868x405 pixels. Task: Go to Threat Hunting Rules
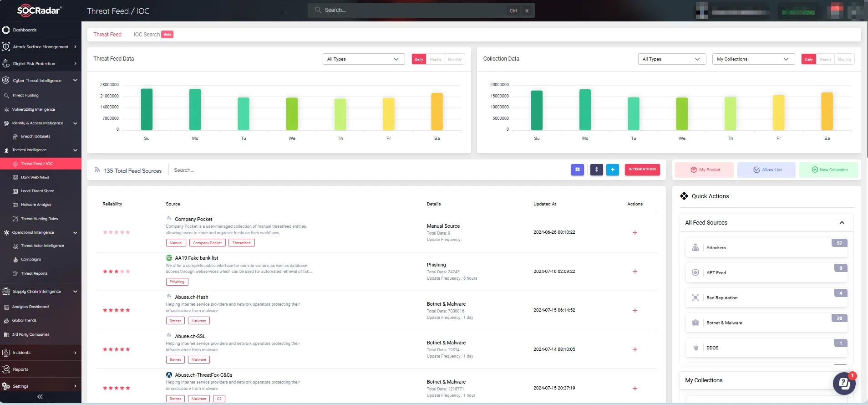39,219
